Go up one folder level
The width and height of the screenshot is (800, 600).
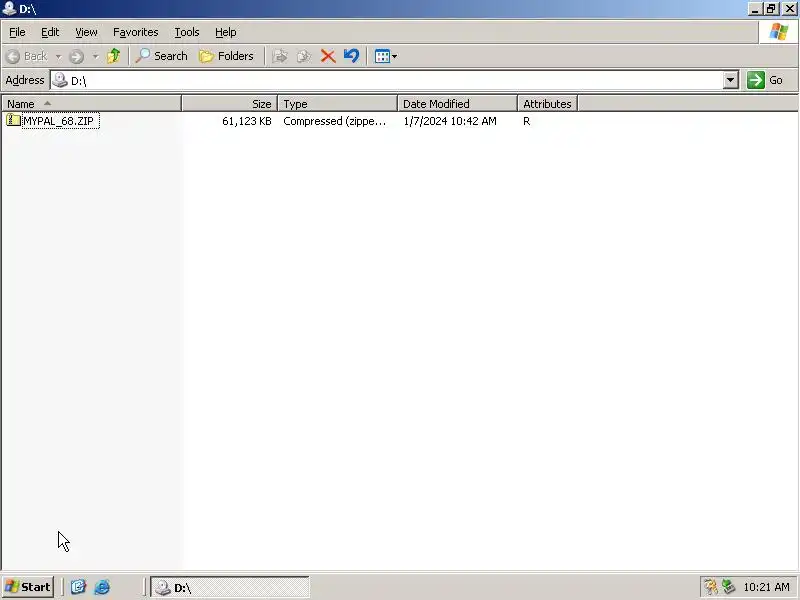coord(114,56)
